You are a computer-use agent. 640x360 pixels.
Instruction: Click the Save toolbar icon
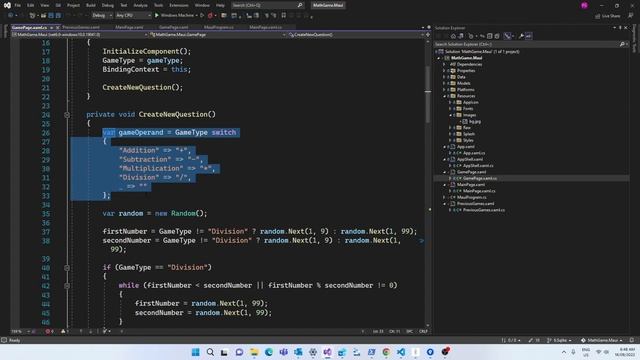[51, 16]
